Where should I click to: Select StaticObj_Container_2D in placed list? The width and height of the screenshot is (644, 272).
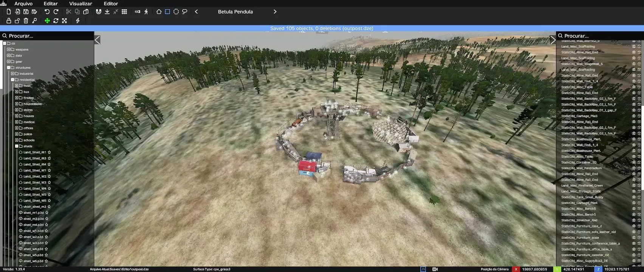579,162
